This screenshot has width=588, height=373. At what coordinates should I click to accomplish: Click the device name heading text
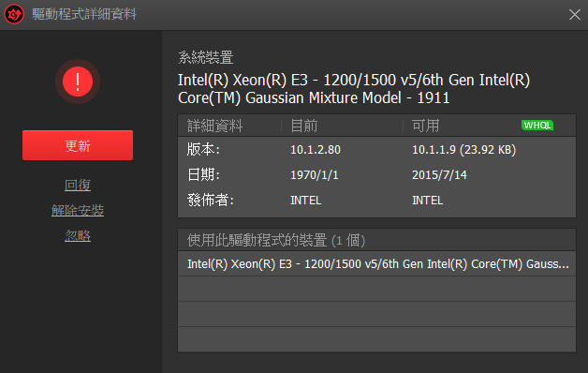(x=354, y=89)
